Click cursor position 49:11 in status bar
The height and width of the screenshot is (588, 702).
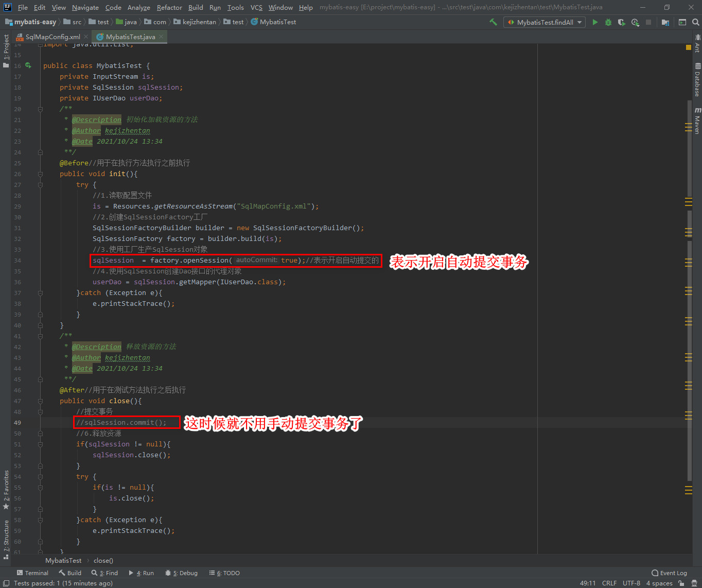click(588, 583)
